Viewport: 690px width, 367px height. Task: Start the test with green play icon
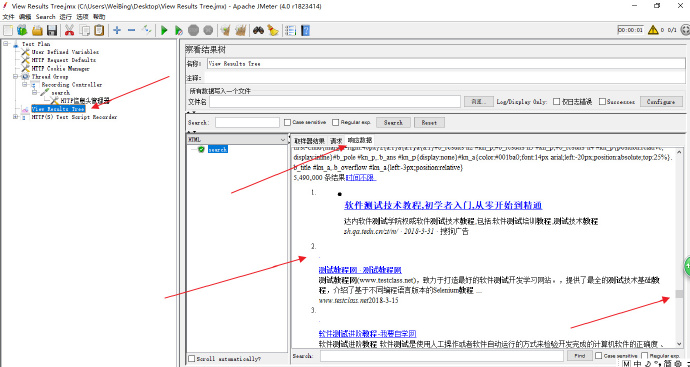click(164, 30)
